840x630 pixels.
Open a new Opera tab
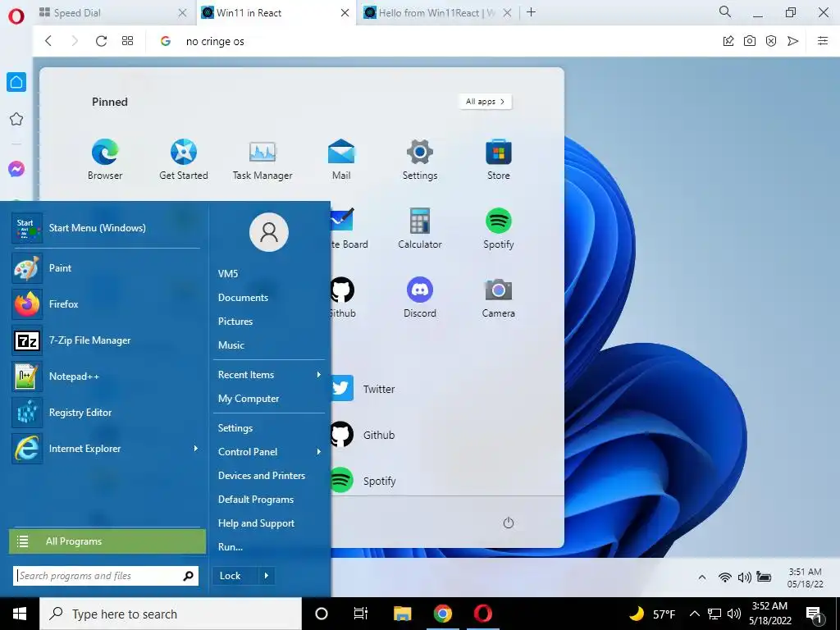pos(531,12)
